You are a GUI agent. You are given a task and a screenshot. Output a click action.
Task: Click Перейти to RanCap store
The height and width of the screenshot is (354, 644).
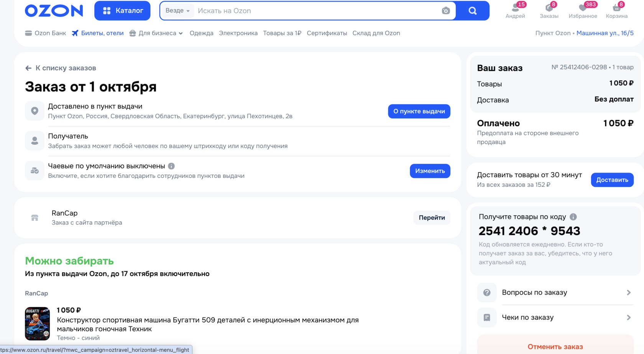click(x=432, y=217)
